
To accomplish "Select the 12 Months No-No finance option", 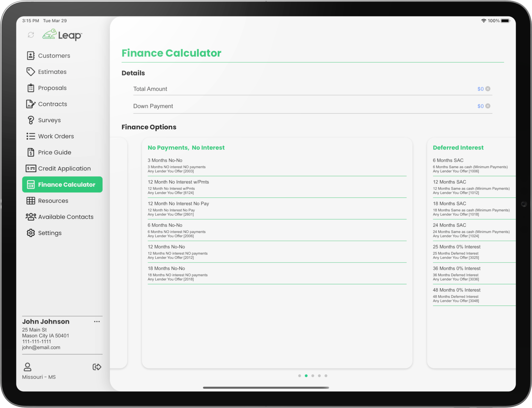I will point(277,252).
